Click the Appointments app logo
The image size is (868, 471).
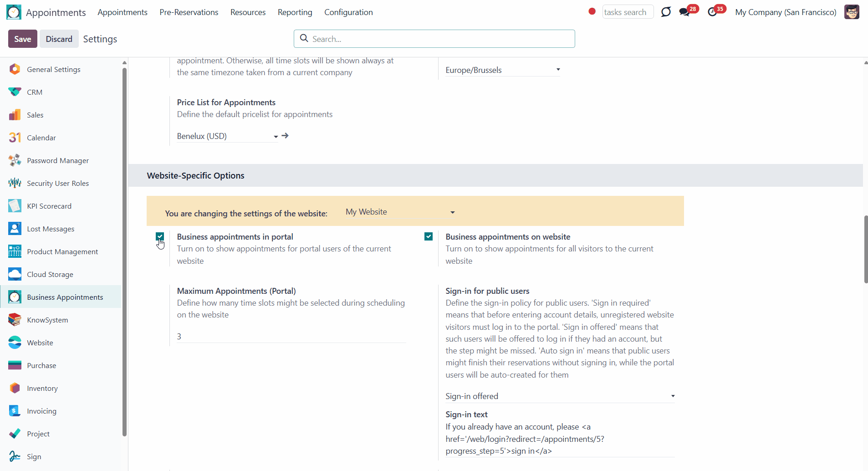pyautogui.click(x=14, y=12)
